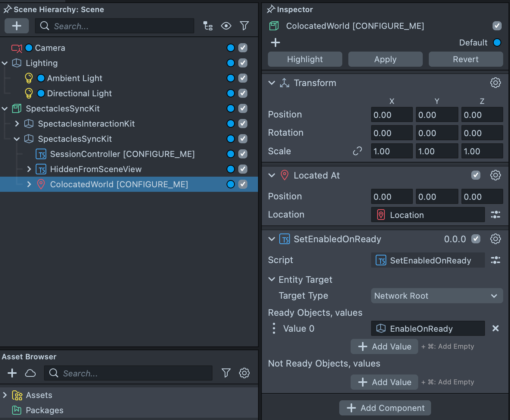Expand the SpectaclesInteractionKit tree node
This screenshot has height=420, width=510.
[x=17, y=124]
